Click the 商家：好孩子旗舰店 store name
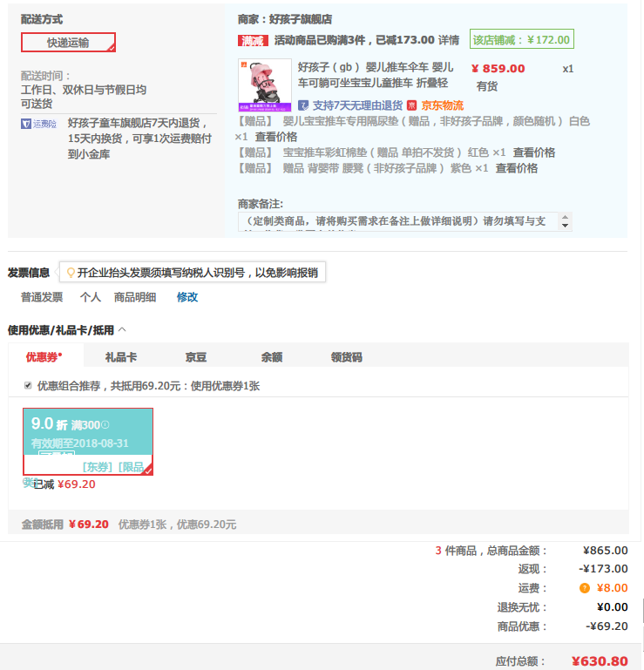Viewport: 644px width, 670px height. coord(285,19)
